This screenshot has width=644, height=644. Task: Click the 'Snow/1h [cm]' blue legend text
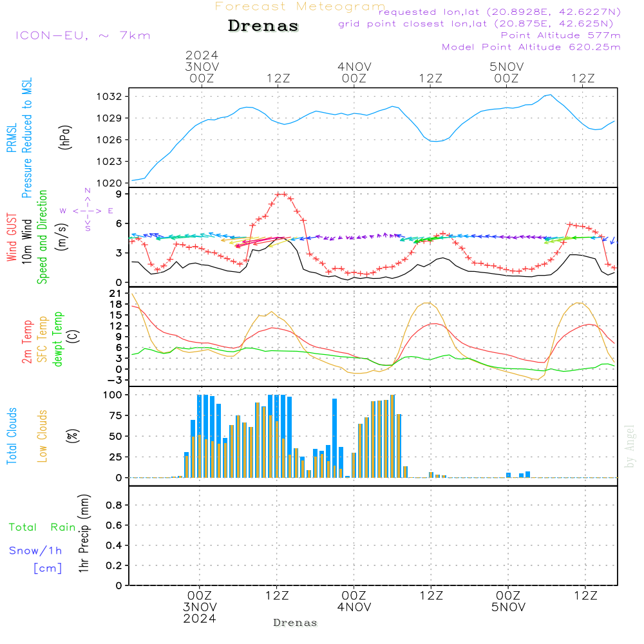[35, 560]
